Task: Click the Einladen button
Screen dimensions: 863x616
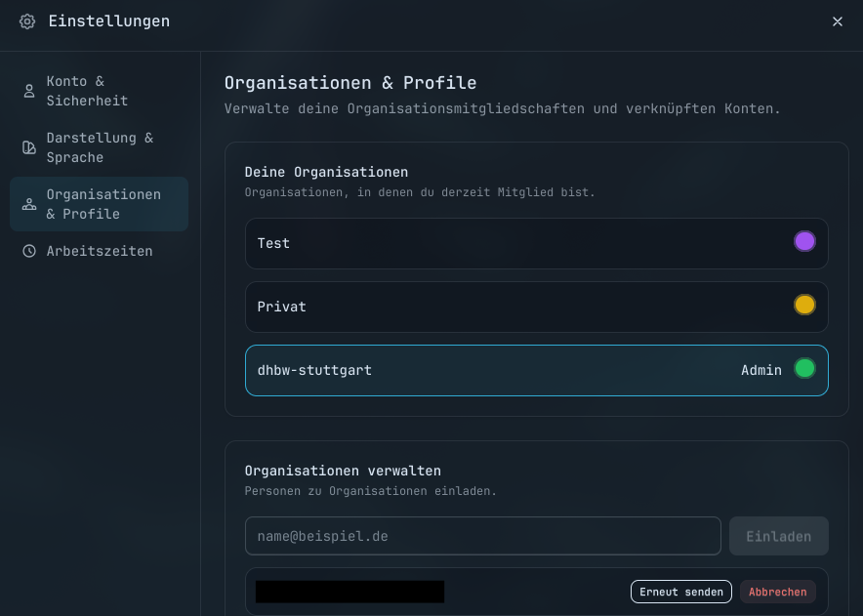Action: 779,536
